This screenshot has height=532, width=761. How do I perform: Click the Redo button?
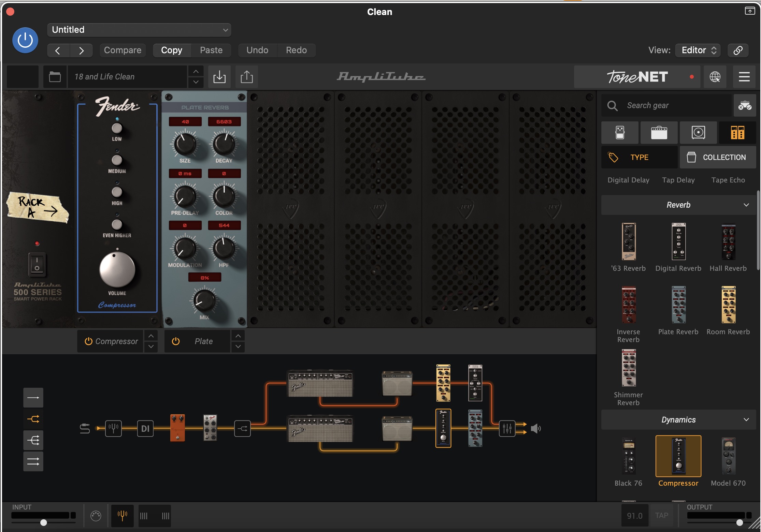296,50
